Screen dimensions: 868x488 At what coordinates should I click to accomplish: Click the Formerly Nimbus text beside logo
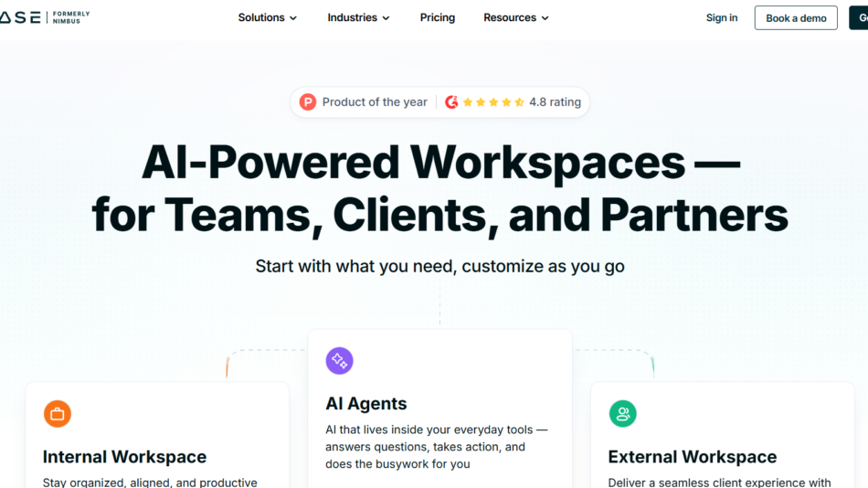[70, 17]
